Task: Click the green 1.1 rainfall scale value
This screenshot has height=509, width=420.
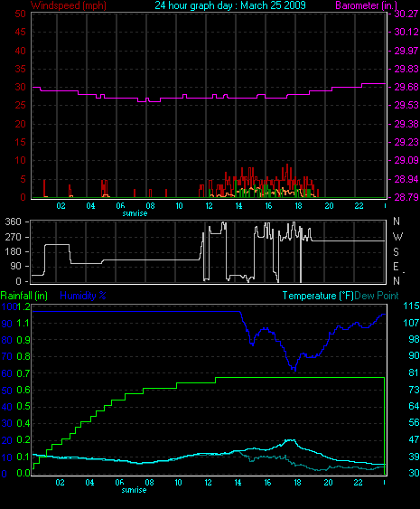Action: (x=23, y=324)
